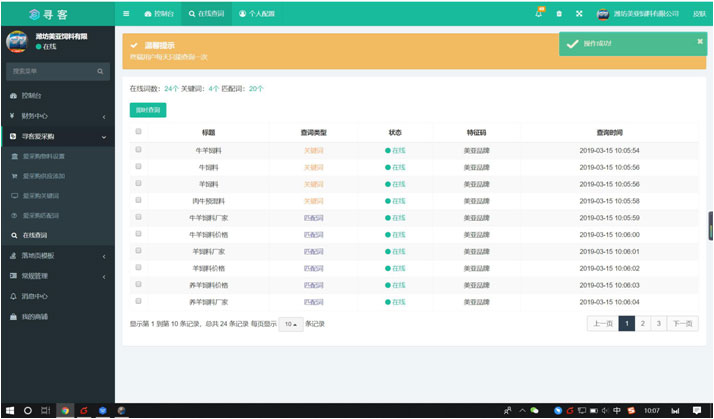Toggle the hamburger sidebar menu icon

(x=126, y=14)
